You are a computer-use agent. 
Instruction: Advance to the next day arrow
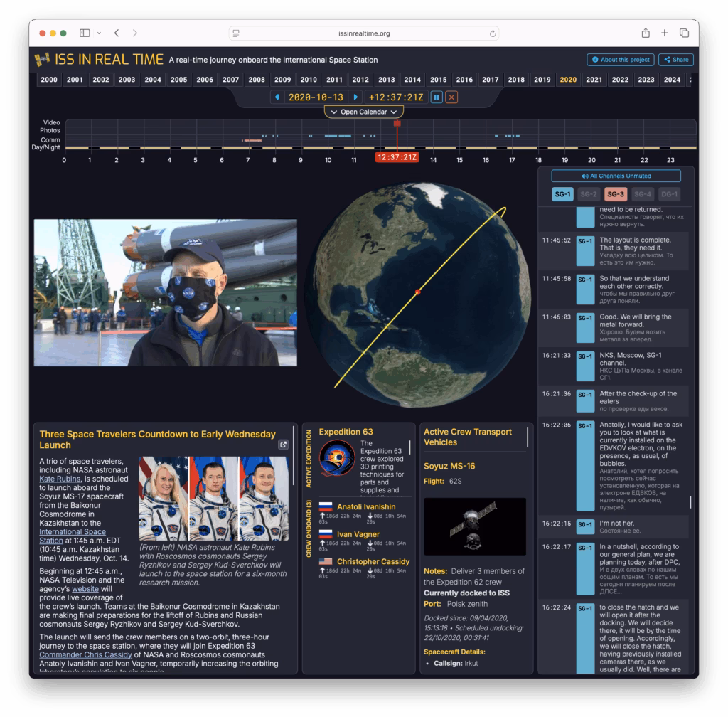click(x=355, y=97)
